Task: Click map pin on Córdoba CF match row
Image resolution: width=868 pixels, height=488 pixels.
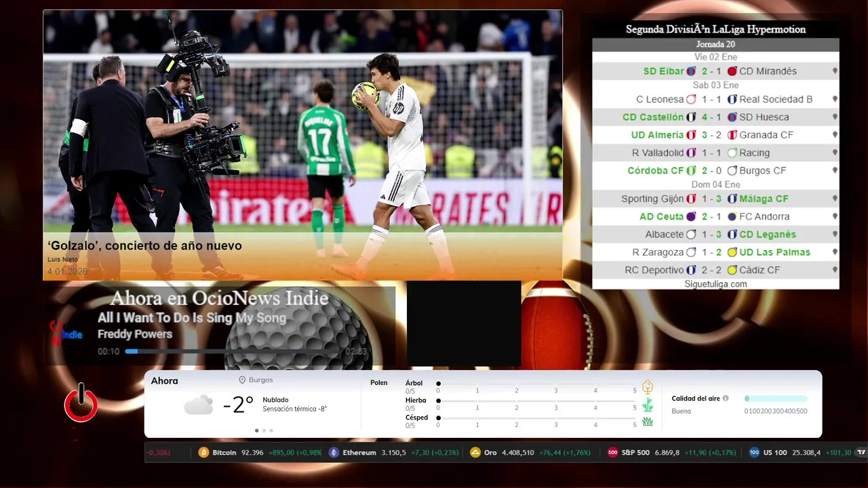Action: pyautogui.click(x=835, y=171)
